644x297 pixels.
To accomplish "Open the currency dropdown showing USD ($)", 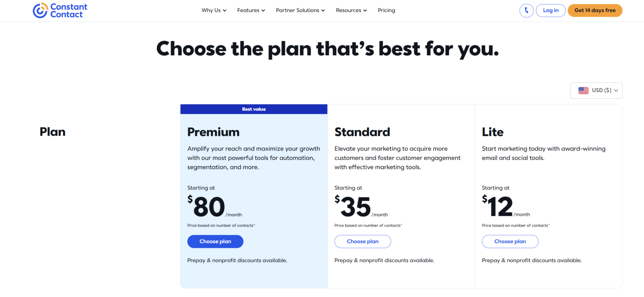I will click(596, 90).
